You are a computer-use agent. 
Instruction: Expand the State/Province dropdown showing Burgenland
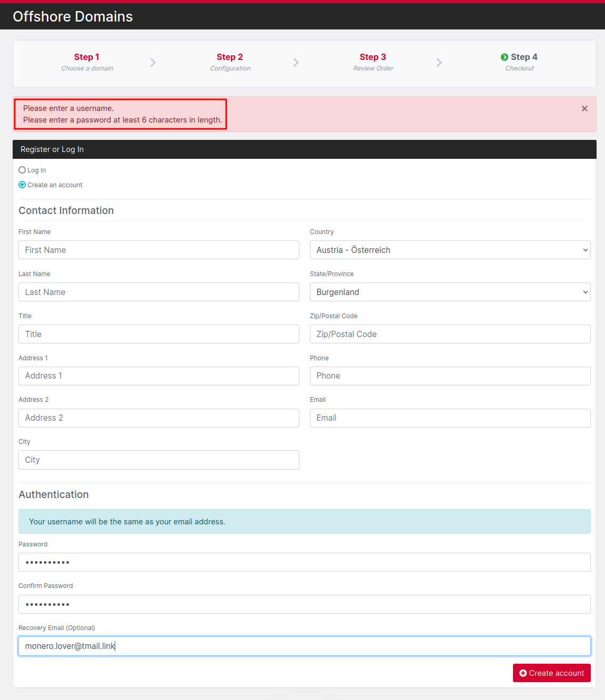coord(450,292)
